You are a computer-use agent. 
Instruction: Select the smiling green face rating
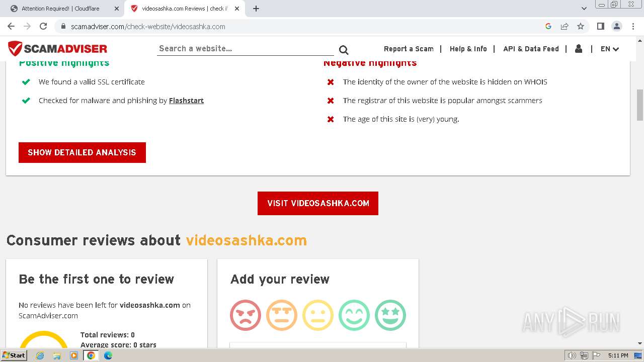(354, 315)
